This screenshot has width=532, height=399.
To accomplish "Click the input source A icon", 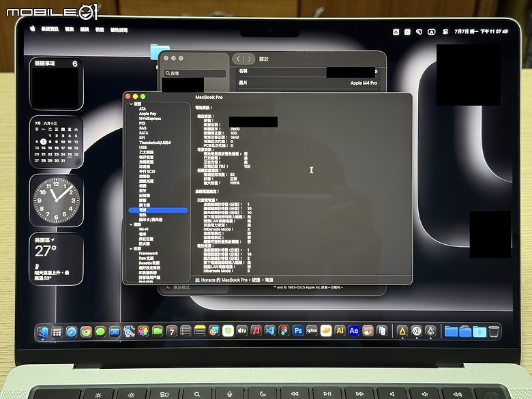I will [x=431, y=32].
